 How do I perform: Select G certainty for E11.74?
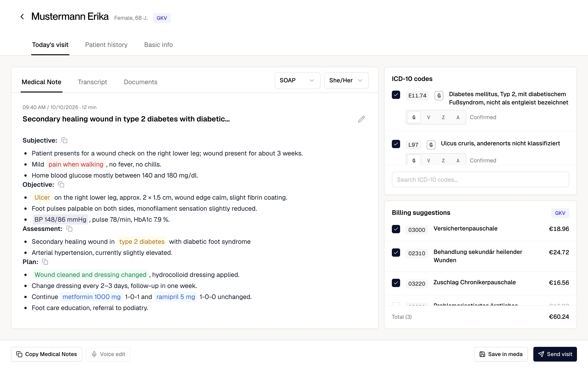point(414,117)
